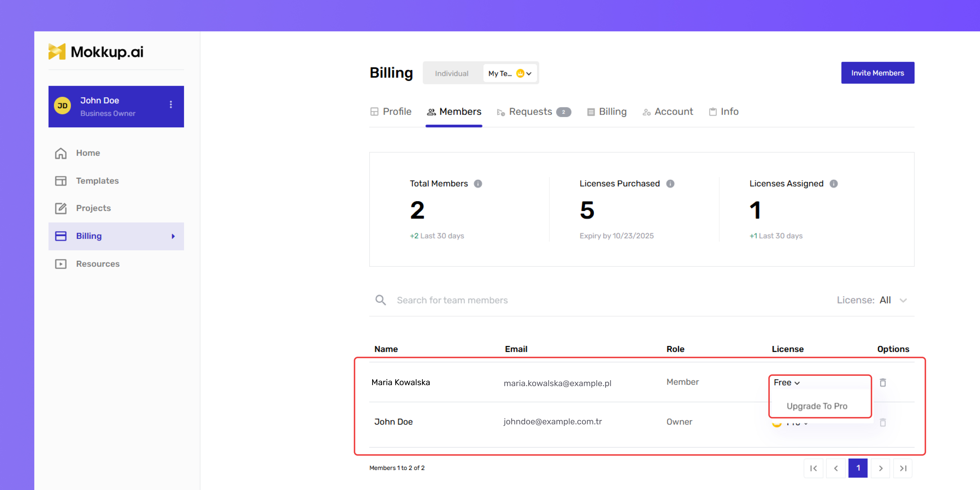Click the JD avatar badge
The height and width of the screenshot is (490, 980).
pyautogui.click(x=62, y=106)
